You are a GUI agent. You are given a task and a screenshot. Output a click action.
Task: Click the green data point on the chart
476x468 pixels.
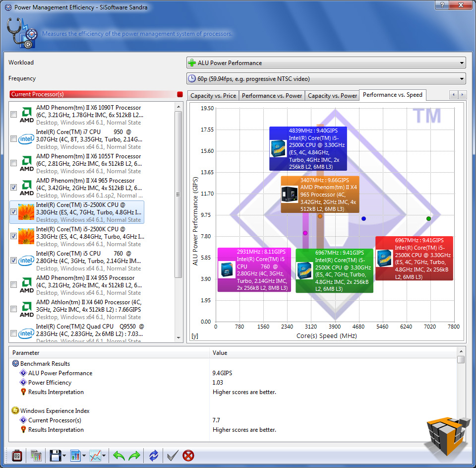(428, 218)
